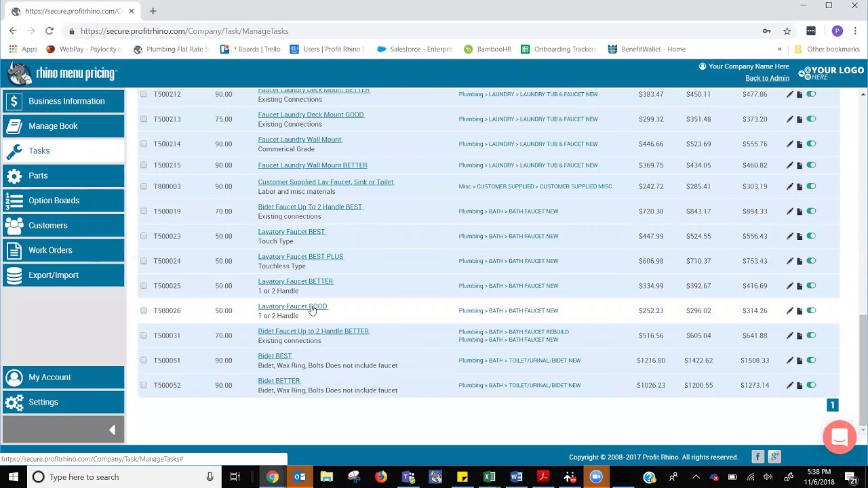Screen dimensions: 868x488
Task: Open My Account in the sidebar
Action: click(x=64, y=378)
